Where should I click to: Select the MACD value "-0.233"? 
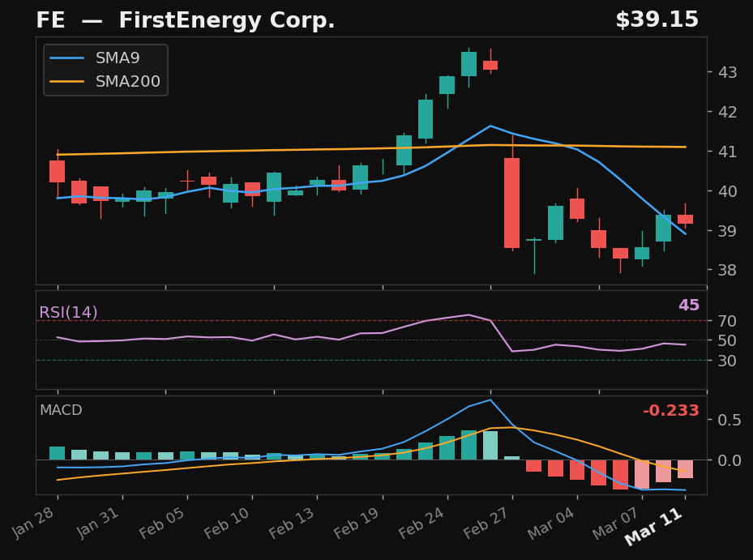point(671,411)
